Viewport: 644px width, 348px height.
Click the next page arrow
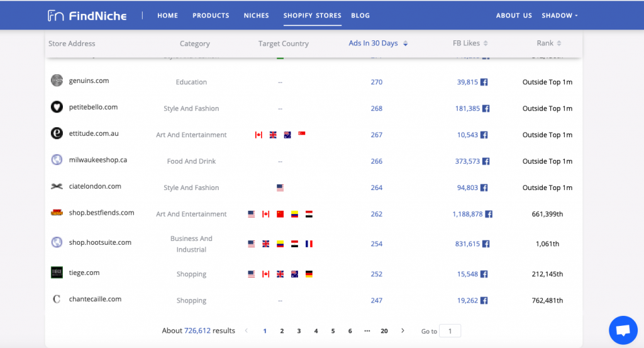(402, 330)
